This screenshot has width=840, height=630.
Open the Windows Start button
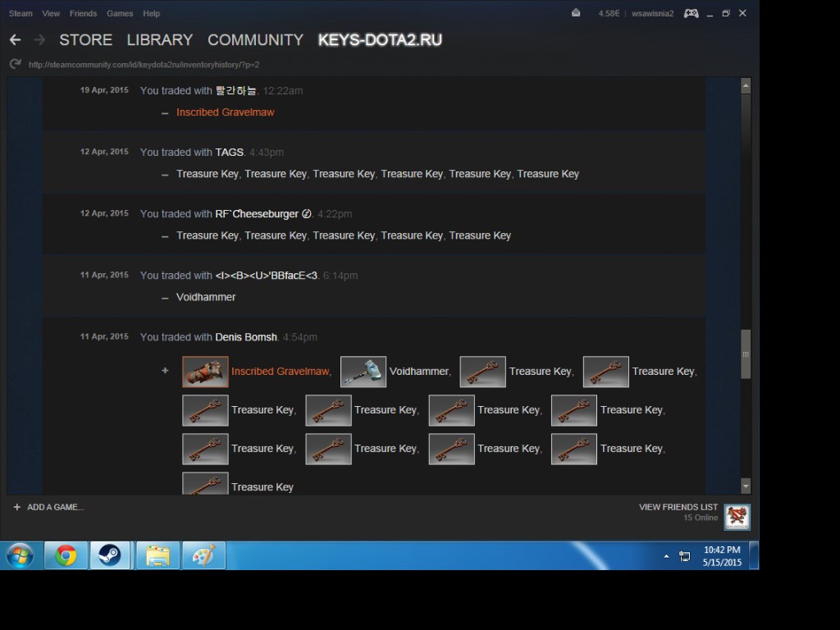[20, 555]
